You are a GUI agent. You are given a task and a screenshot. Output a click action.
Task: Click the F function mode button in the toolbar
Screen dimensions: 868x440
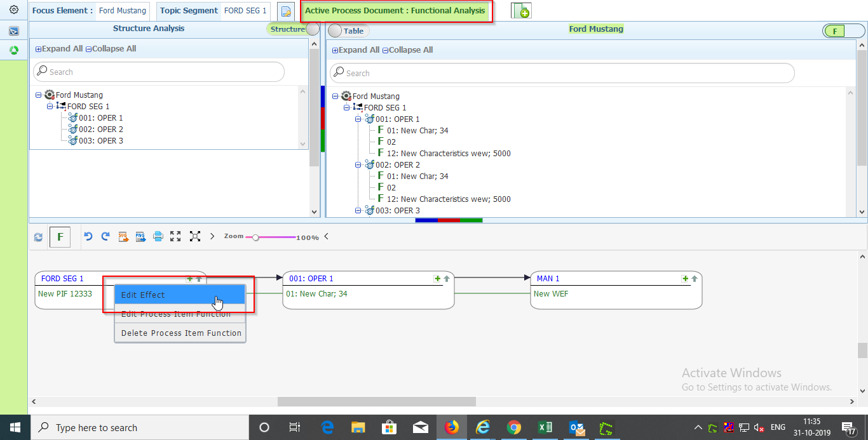pos(60,236)
